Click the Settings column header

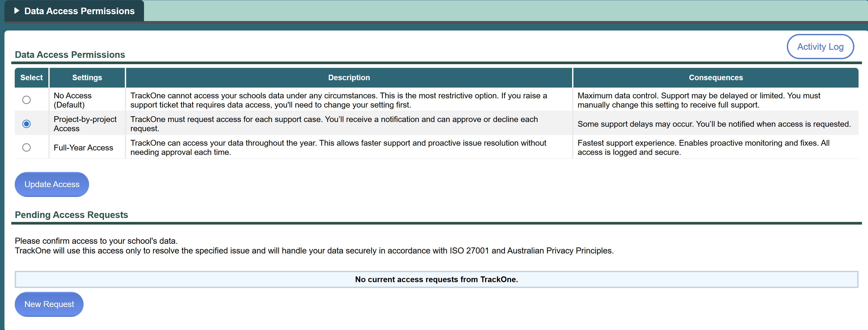[x=87, y=78]
